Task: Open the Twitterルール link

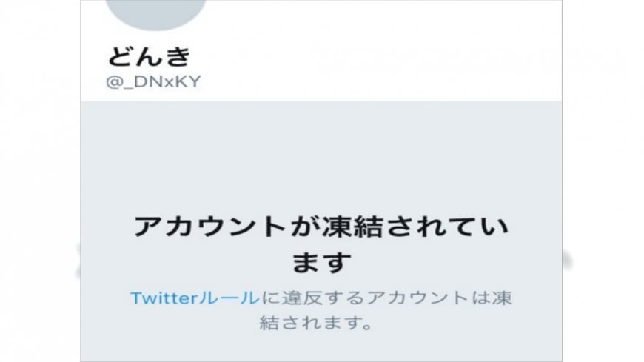Action: (x=195, y=298)
